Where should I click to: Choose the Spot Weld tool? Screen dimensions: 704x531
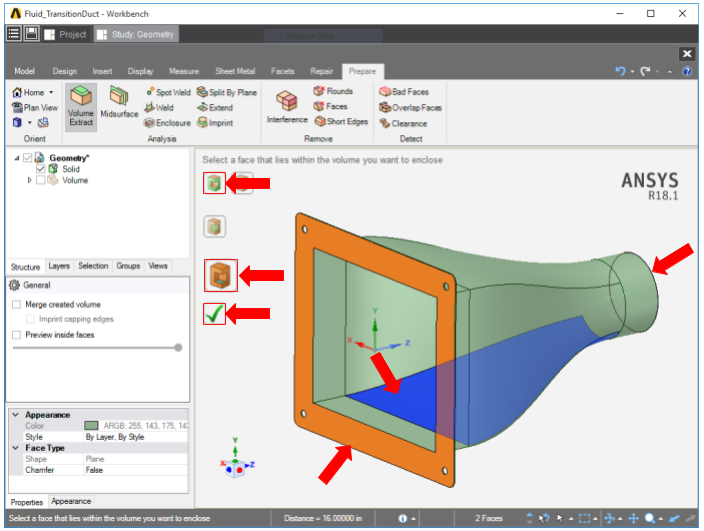[168, 92]
